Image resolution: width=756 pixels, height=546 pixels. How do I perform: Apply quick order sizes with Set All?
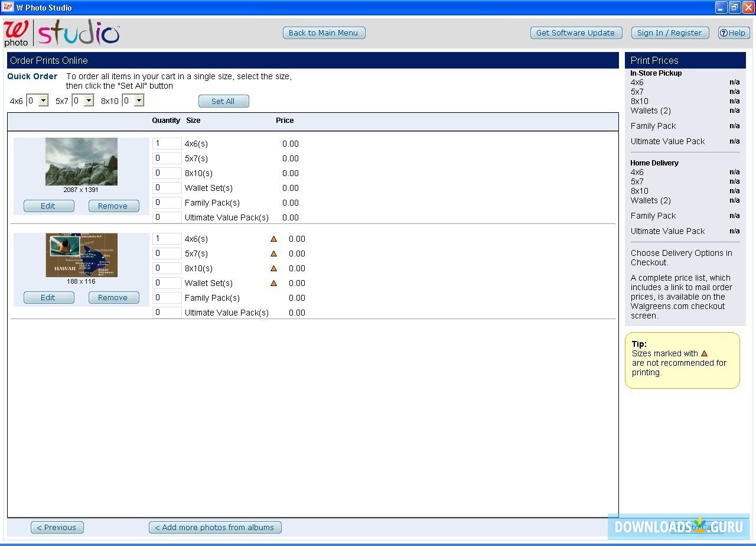tap(223, 101)
